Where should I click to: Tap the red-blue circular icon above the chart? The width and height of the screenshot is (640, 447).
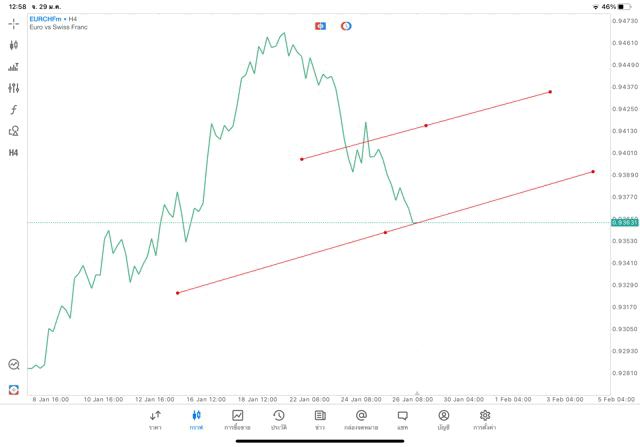(346, 26)
